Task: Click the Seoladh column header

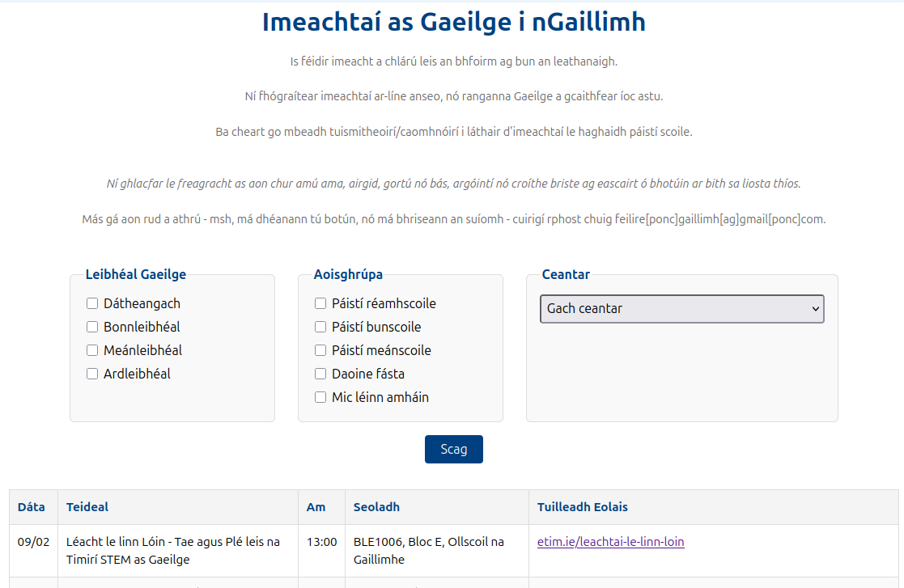Action: tap(376, 507)
